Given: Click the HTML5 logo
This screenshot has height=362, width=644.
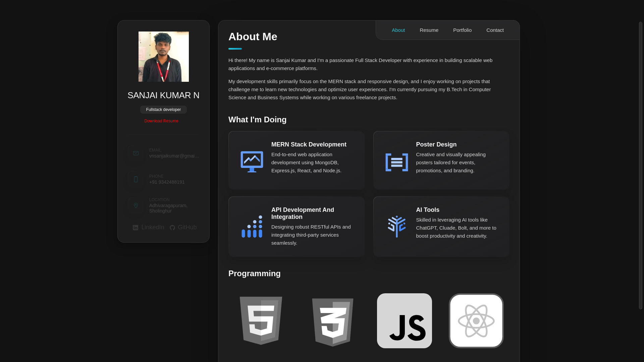Looking at the screenshot, I should (x=261, y=321).
